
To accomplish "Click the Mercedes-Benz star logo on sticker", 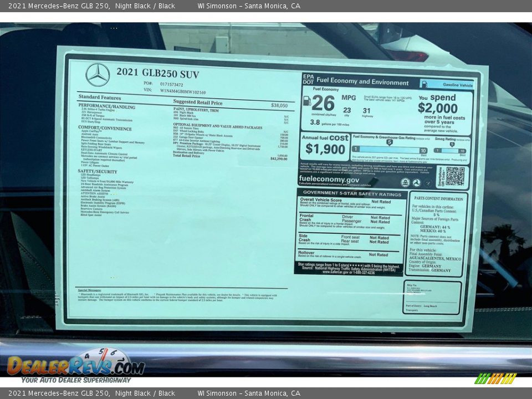I will click(x=98, y=75).
